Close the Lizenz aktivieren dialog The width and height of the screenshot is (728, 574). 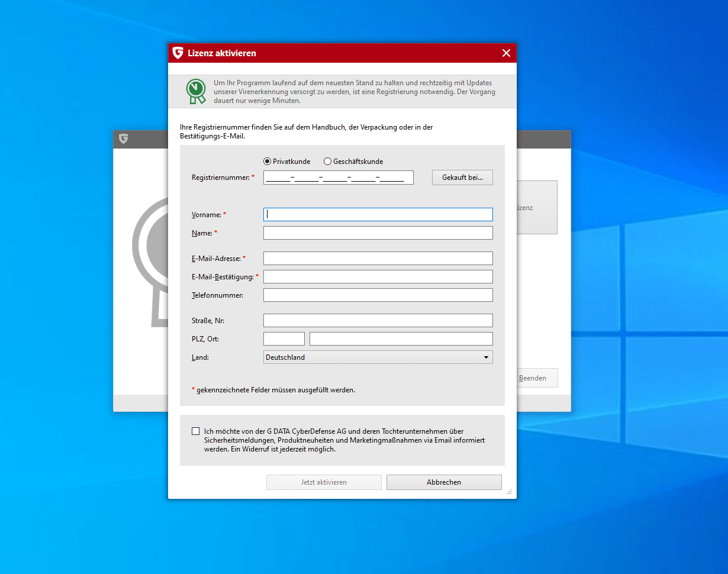click(x=506, y=53)
